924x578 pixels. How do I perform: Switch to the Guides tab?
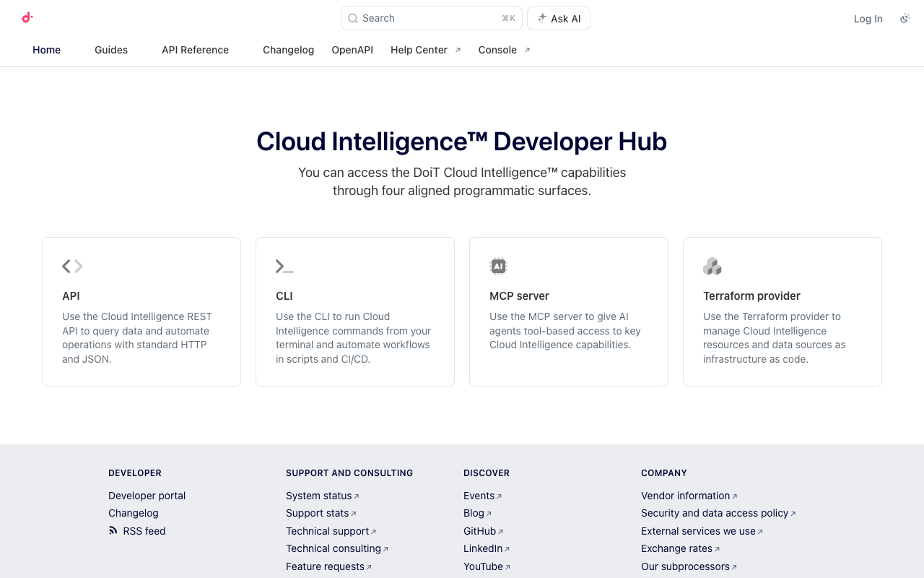(111, 50)
